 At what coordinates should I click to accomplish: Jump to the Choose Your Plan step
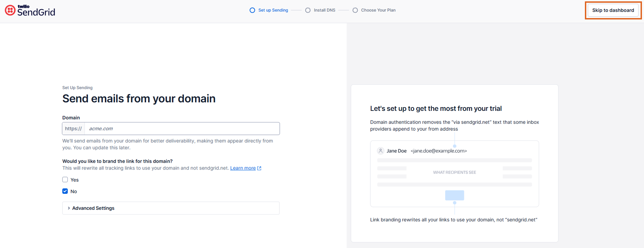378,10
